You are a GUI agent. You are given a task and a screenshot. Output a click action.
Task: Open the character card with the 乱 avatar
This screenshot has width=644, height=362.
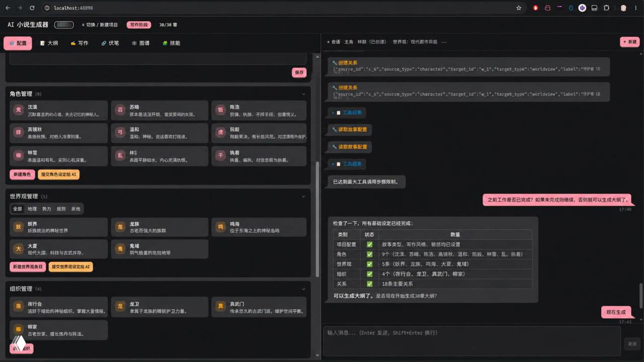click(x=159, y=156)
